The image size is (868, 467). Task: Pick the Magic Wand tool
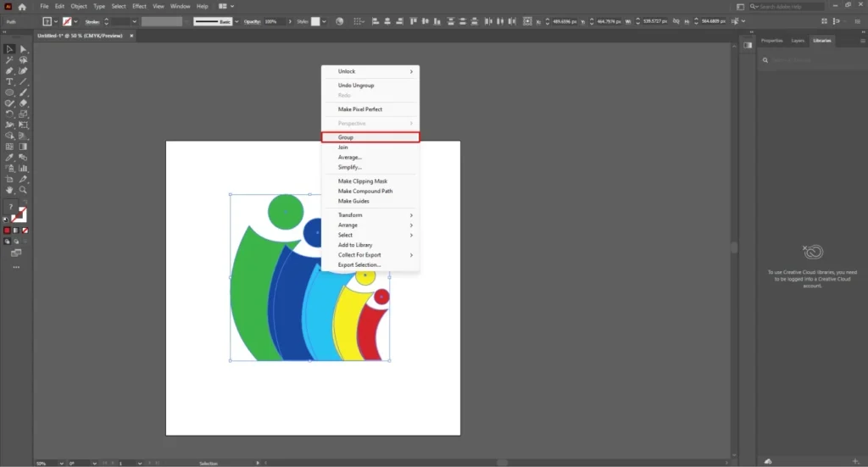(x=9, y=60)
